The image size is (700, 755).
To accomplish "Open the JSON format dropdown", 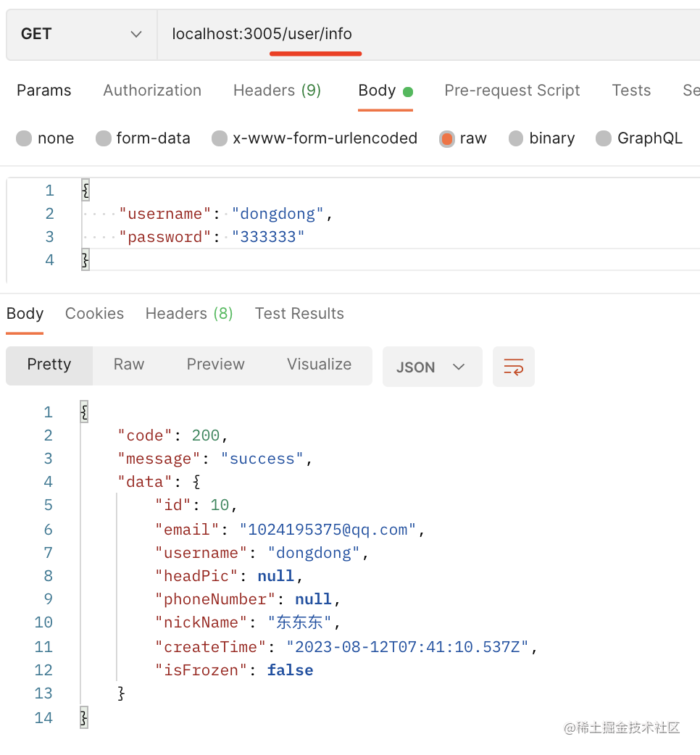I will pos(431,367).
